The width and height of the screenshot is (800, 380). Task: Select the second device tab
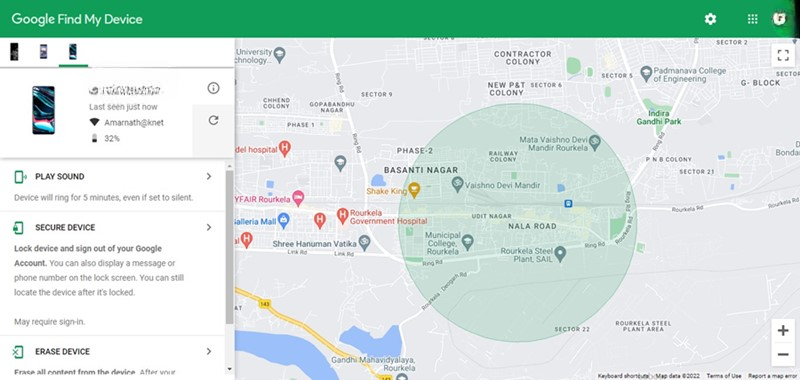pos(43,52)
